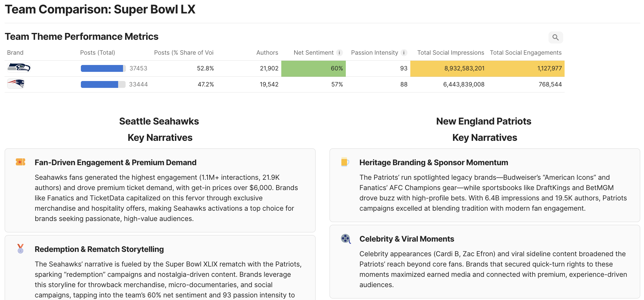Click the medal icon beside Redemption & Rematch
Image resolution: width=644 pixels, height=300 pixels.
tap(20, 248)
